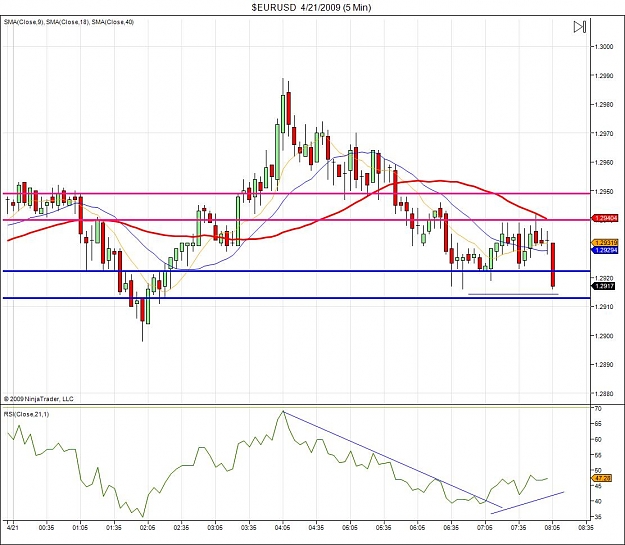The width and height of the screenshot is (625, 545).
Task: Select the red 1.29404 price marker
Action: pyautogui.click(x=606, y=218)
